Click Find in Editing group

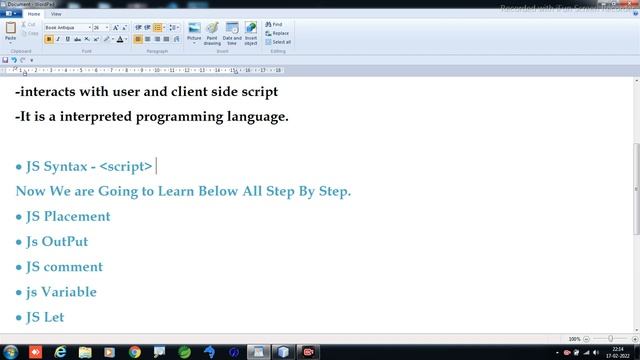tap(274, 24)
